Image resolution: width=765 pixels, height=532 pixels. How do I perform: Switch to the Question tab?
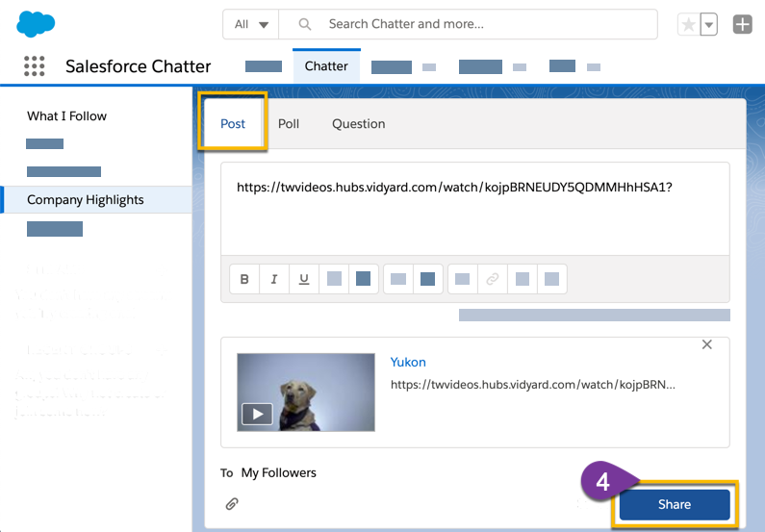pos(359,124)
